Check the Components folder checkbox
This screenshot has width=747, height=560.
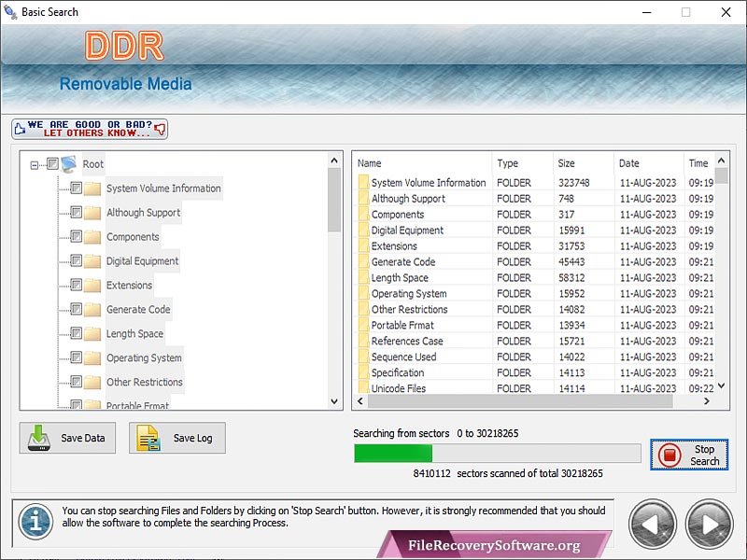tap(77, 236)
